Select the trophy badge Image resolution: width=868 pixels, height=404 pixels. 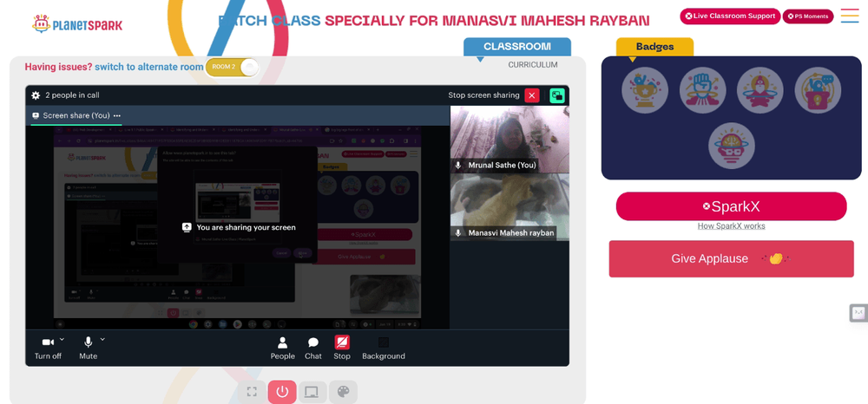[645, 90]
